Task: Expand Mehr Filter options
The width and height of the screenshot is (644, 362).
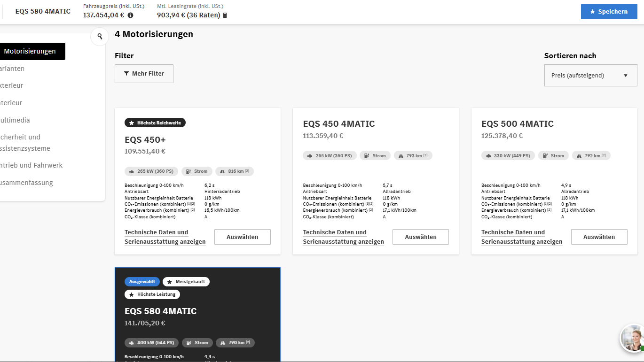Action: coord(144,73)
